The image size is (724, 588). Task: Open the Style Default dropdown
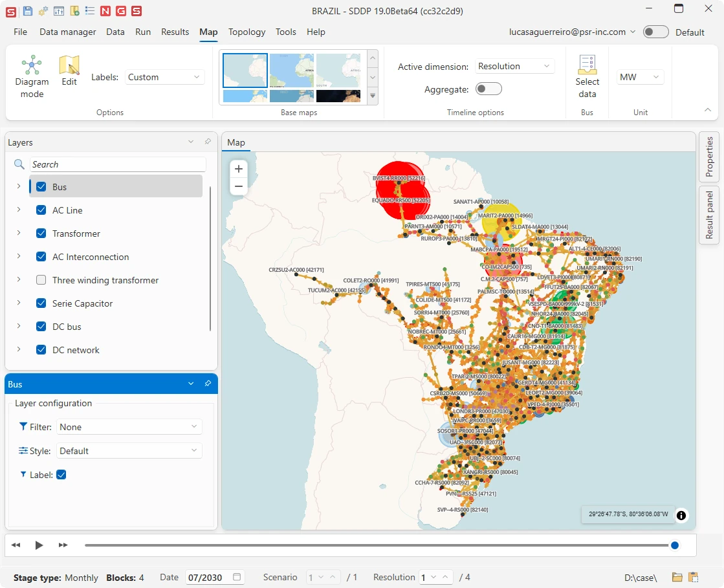(x=129, y=450)
